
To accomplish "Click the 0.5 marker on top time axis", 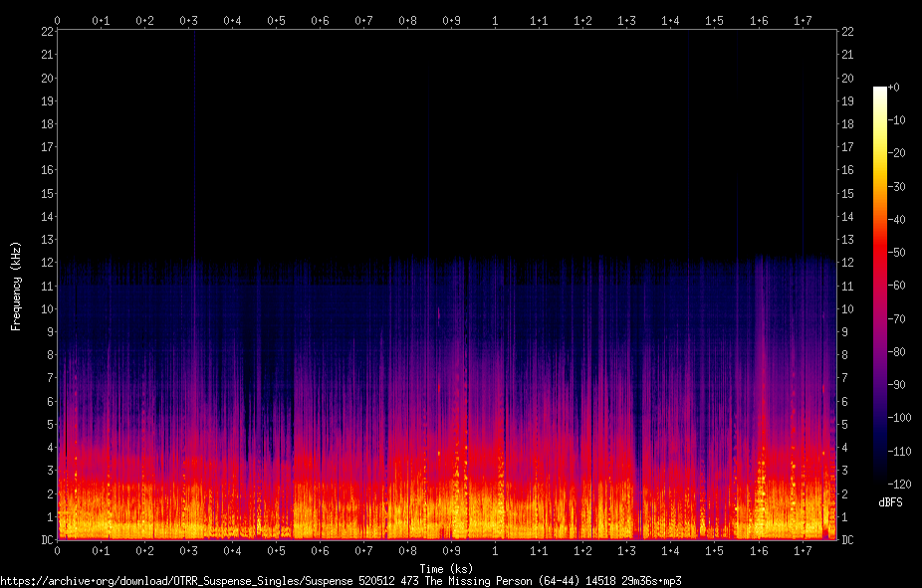I will pyautogui.click(x=277, y=21).
